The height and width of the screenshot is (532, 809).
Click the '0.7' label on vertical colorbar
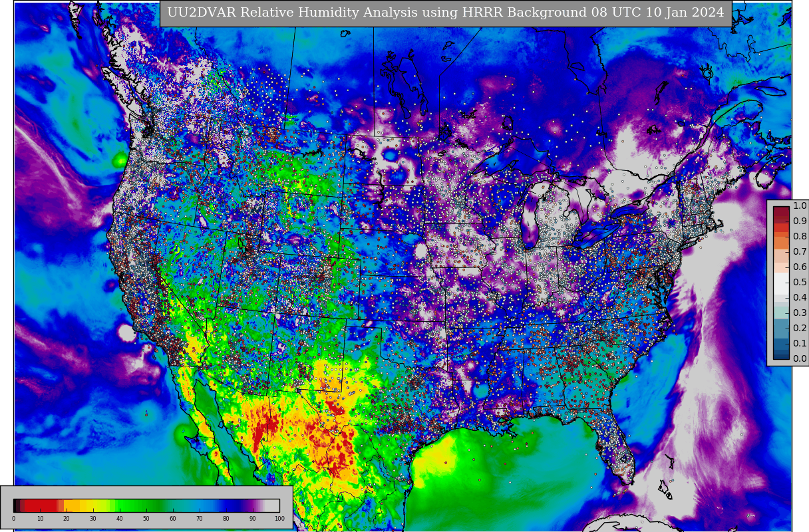[x=799, y=251]
